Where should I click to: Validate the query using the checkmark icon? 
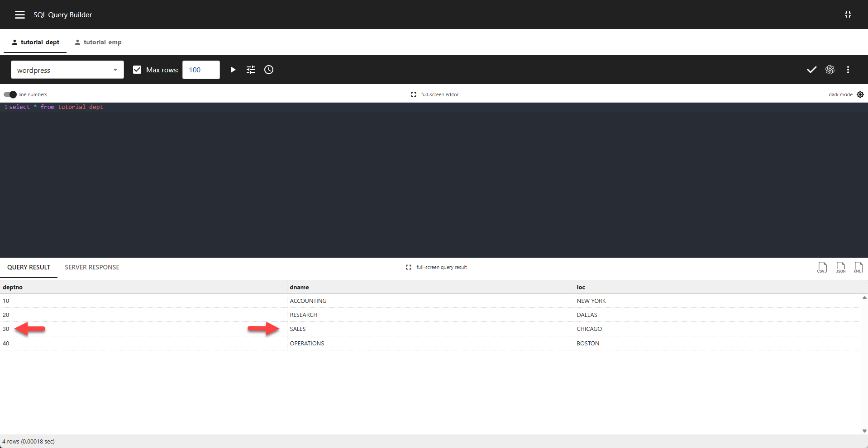[x=811, y=70]
